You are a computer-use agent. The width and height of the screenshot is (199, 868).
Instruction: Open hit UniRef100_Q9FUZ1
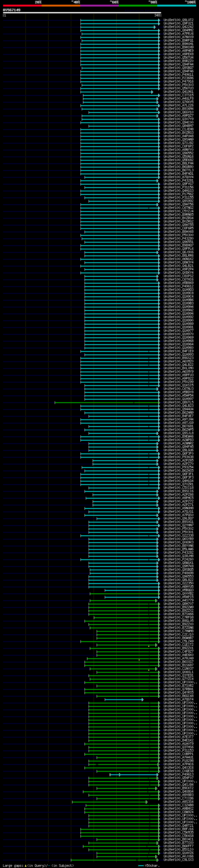point(179,23)
